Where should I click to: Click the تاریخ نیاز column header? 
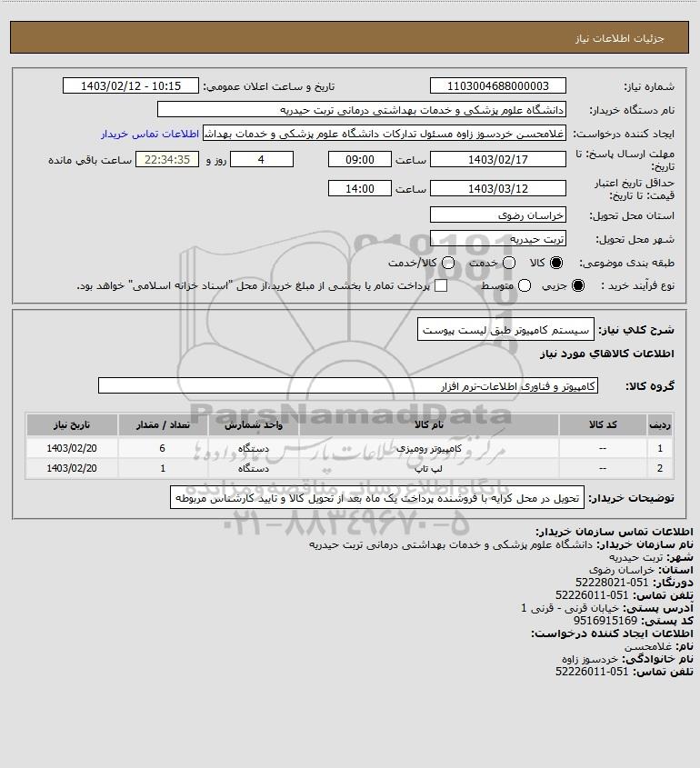(x=72, y=425)
